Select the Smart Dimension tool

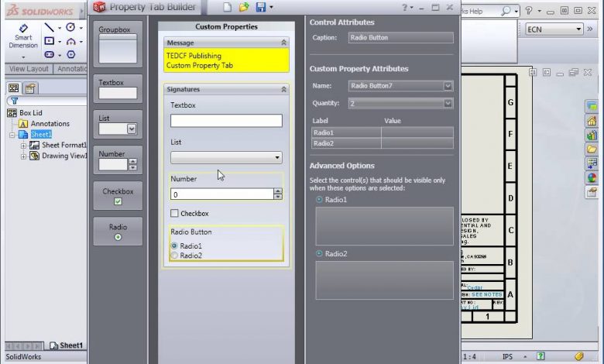pyautogui.click(x=23, y=36)
